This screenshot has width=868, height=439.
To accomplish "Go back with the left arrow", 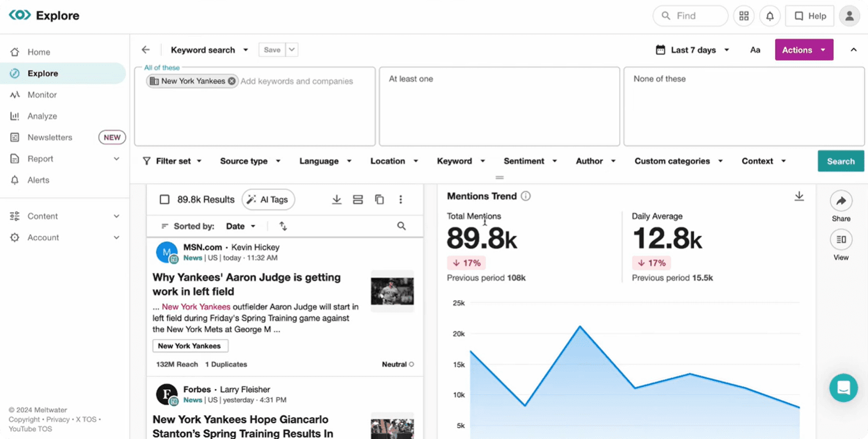I will tap(146, 50).
